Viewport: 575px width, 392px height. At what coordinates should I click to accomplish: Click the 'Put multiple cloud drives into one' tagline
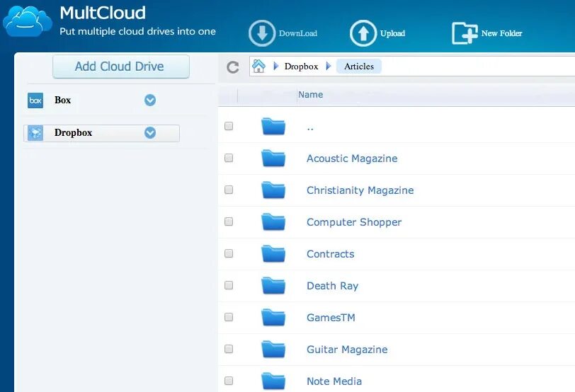tap(138, 32)
